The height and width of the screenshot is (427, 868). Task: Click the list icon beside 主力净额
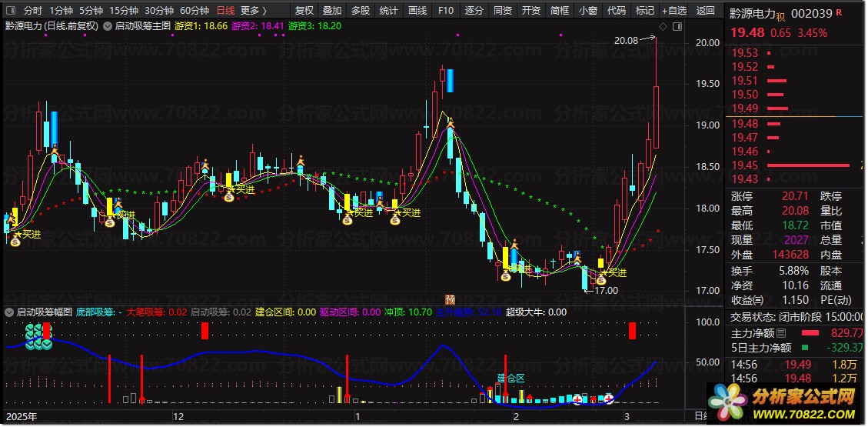tap(781, 333)
